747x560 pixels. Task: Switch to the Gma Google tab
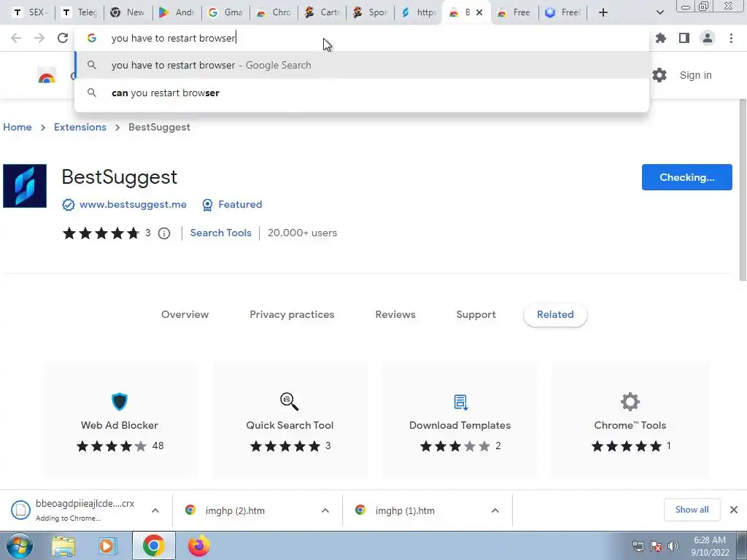tap(226, 12)
